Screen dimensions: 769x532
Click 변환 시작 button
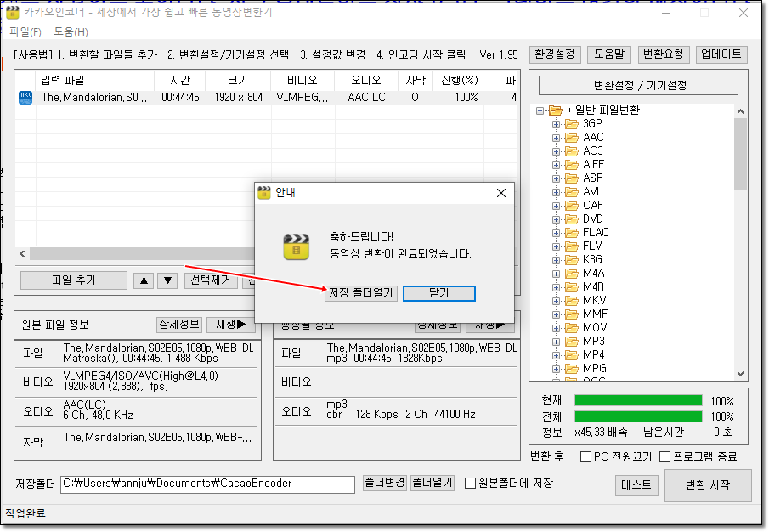point(708,485)
